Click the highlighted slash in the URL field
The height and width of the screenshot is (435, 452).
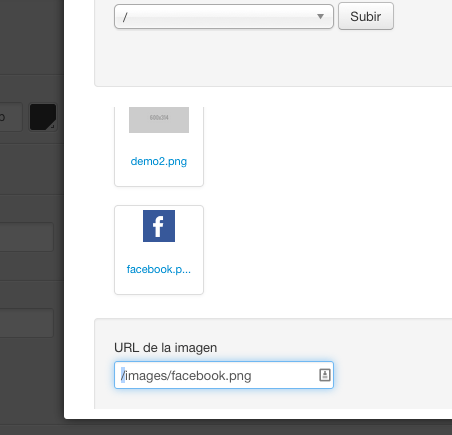[x=123, y=375]
